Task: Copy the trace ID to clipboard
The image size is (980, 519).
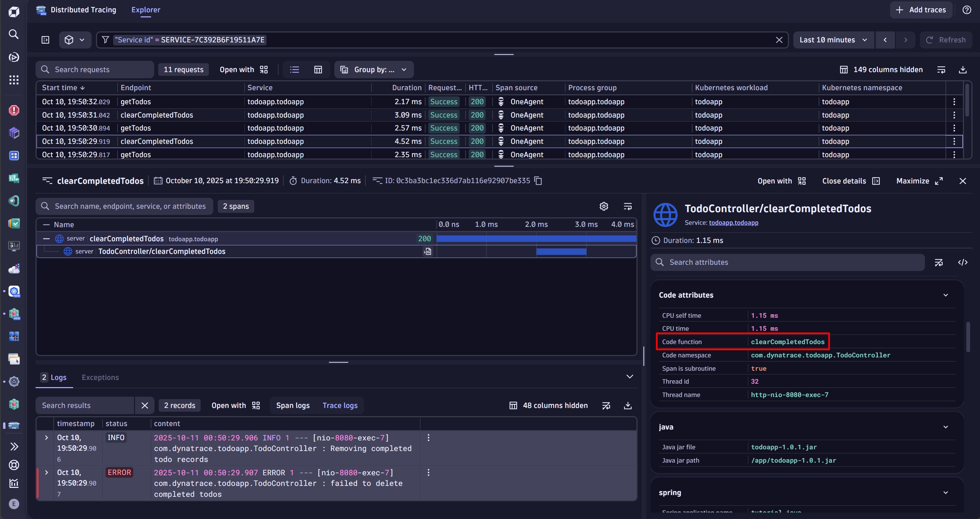Action: click(x=538, y=181)
